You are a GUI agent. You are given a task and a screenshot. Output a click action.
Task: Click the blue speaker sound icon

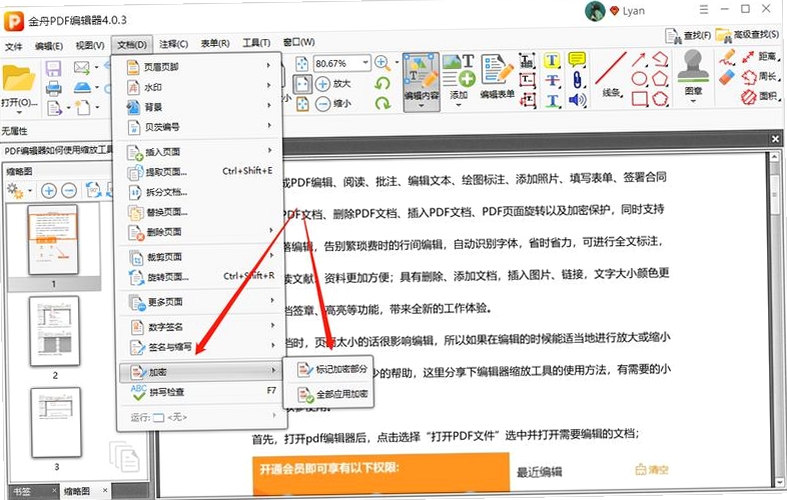click(x=577, y=100)
